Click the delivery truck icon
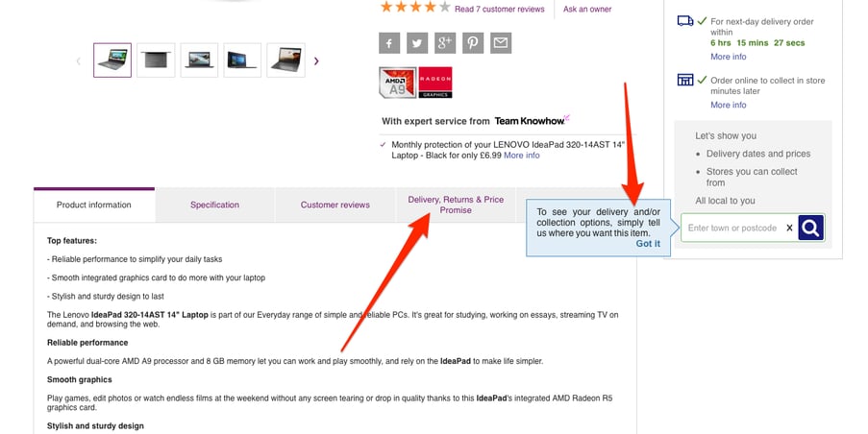 [685, 21]
